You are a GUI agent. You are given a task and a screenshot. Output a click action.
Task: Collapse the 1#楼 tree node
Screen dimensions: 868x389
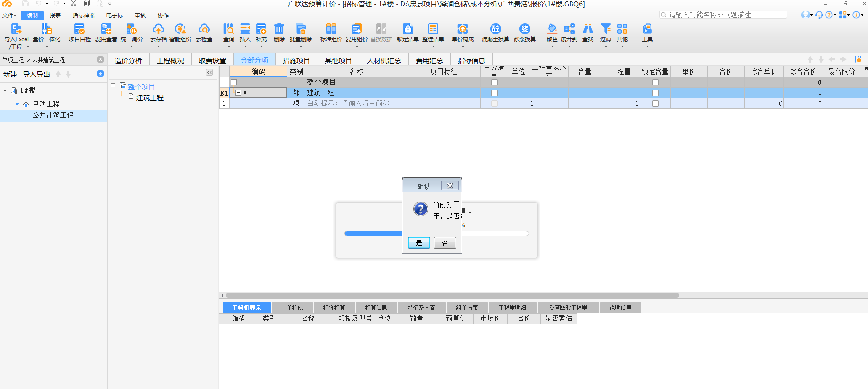click(x=5, y=91)
